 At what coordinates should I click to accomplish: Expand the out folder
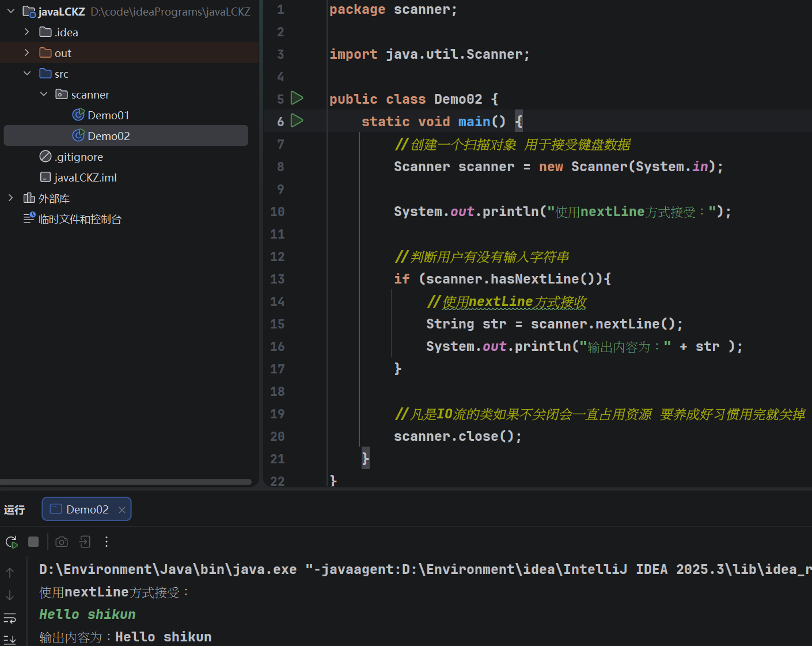tap(26, 53)
